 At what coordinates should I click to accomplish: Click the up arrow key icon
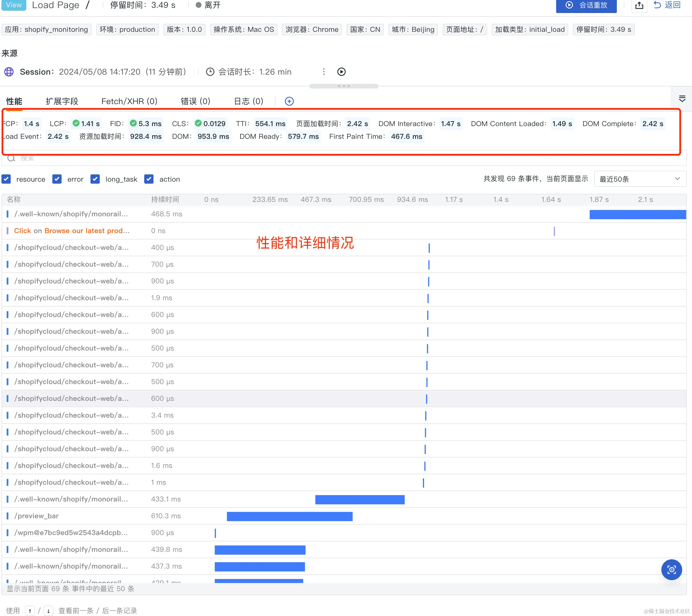(x=30, y=610)
